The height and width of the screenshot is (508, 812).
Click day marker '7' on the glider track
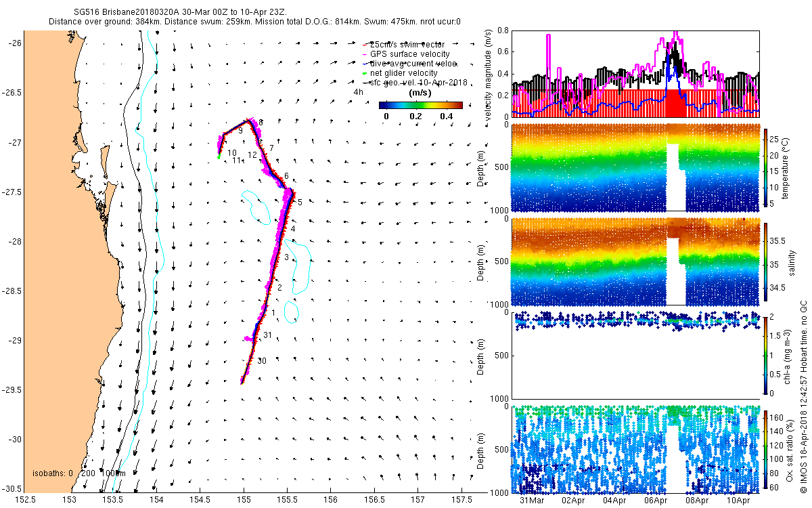pyautogui.click(x=271, y=148)
